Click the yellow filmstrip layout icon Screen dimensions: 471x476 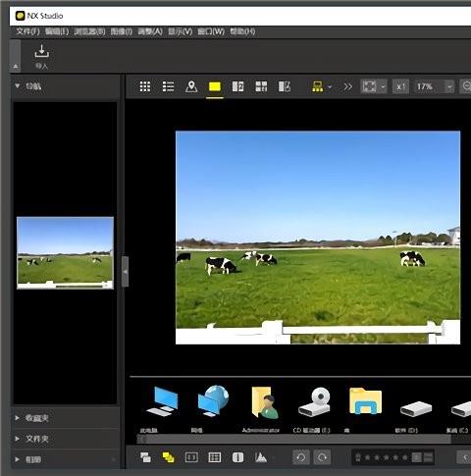(x=317, y=86)
